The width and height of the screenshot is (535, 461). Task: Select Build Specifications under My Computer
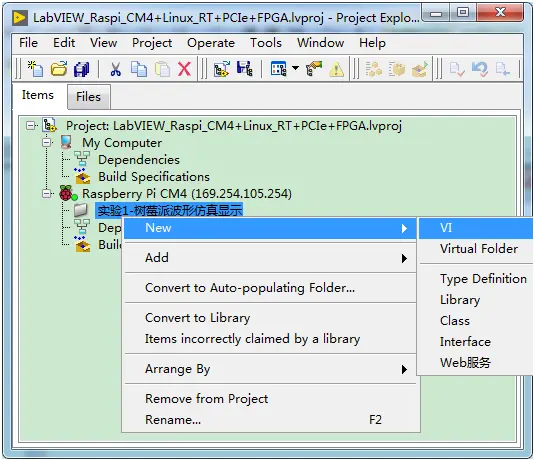pyautogui.click(x=154, y=177)
